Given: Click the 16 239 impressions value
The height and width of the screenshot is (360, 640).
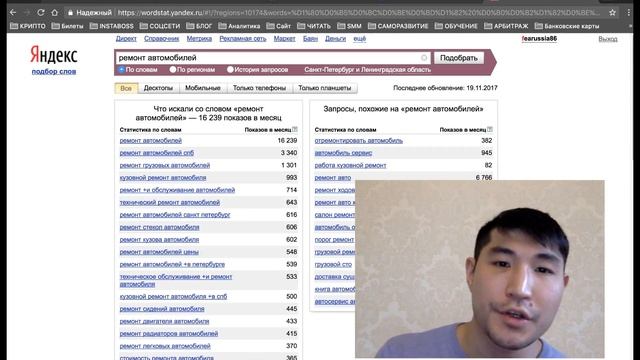Looking at the screenshot, I should (x=287, y=140).
